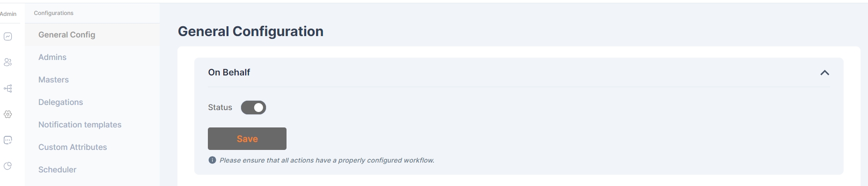Screen dimensions: 868x186
Task: Click the On Behalf section header
Action: tap(229, 72)
